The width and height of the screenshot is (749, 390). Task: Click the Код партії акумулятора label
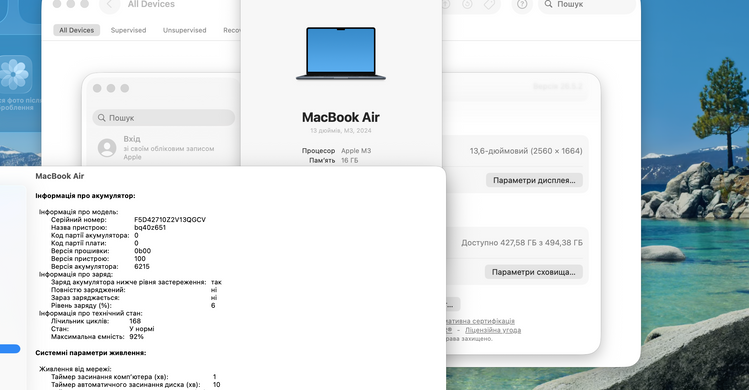[90, 235]
